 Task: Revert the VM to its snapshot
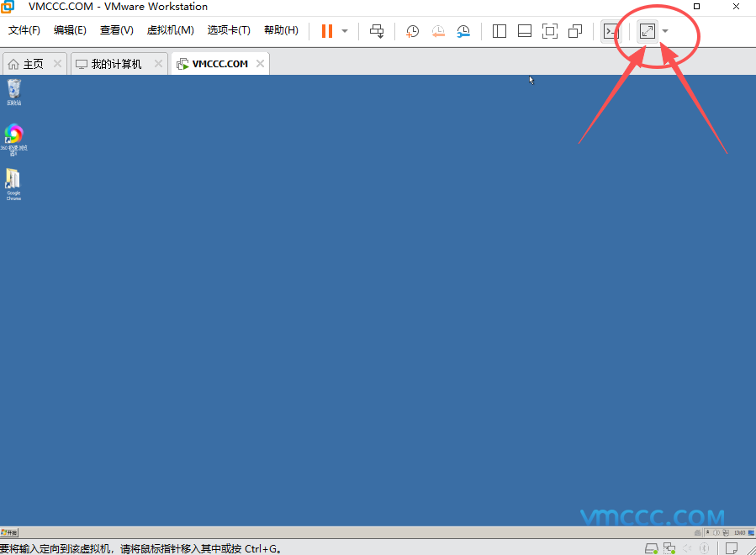pos(438,31)
